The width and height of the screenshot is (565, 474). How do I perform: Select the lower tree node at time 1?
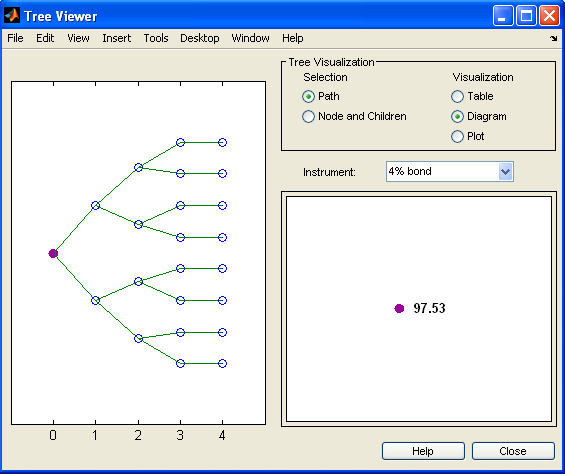pyautogui.click(x=95, y=300)
